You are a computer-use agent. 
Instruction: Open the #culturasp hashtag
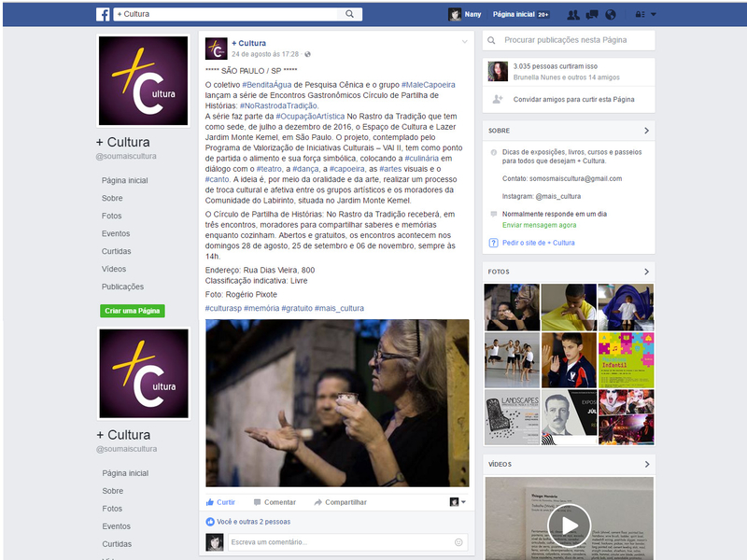point(223,308)
